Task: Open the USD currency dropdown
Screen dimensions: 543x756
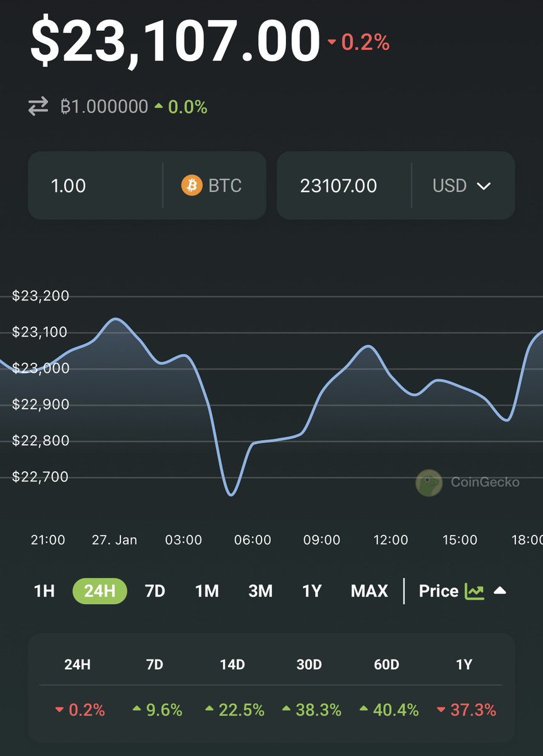Action: coord(461,186)
